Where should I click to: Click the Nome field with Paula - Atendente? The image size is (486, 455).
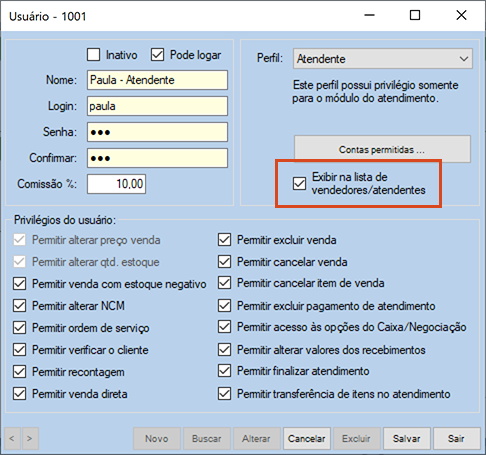click(x=157, y=80)
